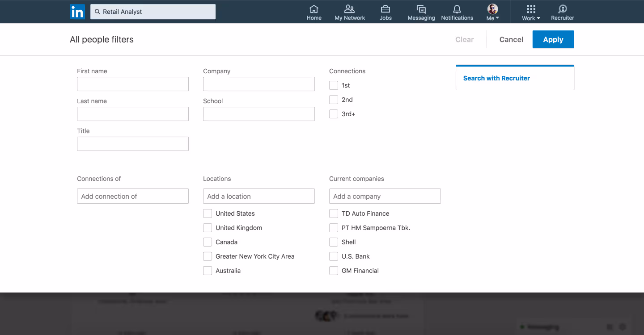Cancel the filter changes
The image size is (644, 335).
coord(511,39)
